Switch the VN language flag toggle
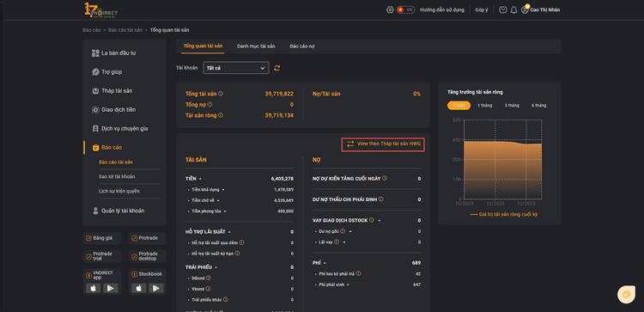 [405, 9]
